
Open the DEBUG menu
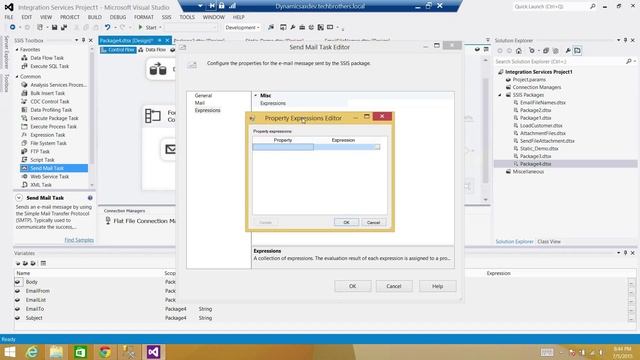pyautogui.click(x=118, y=17)
